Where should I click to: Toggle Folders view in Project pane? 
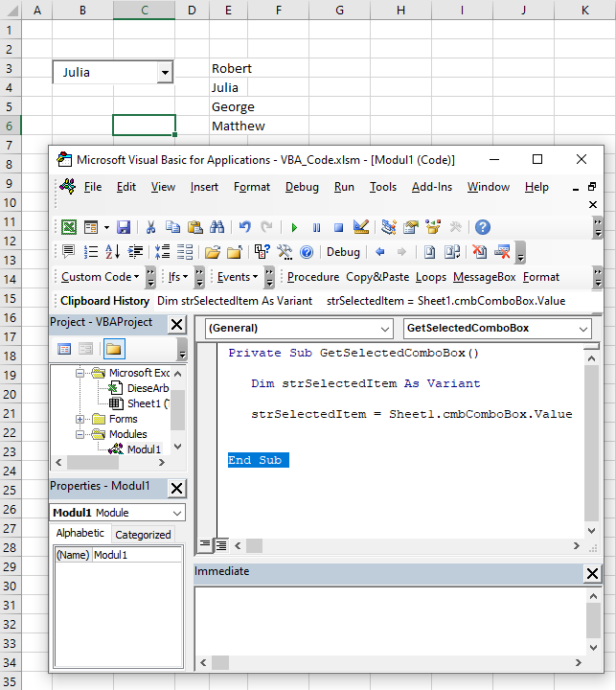[114, 349]
